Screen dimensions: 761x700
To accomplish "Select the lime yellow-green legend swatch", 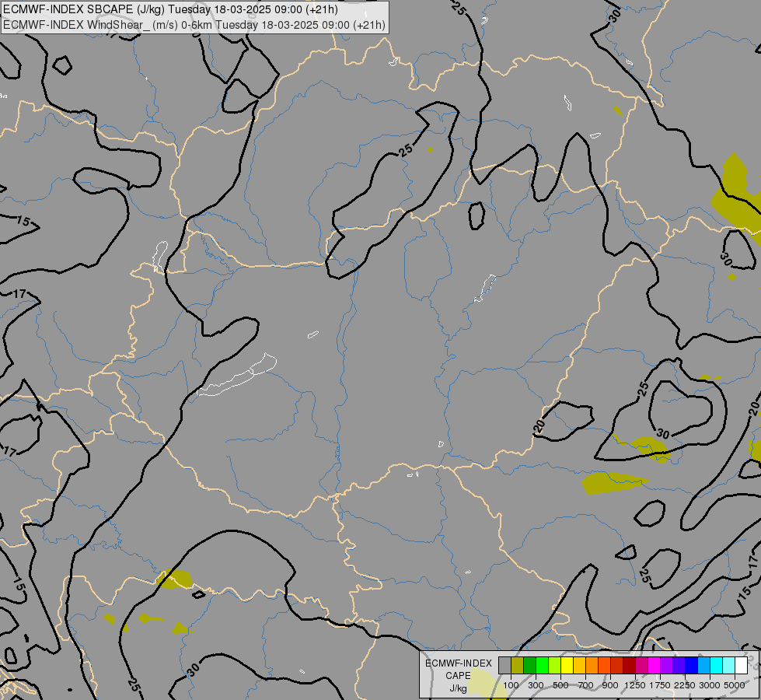I will pos(555,666).
